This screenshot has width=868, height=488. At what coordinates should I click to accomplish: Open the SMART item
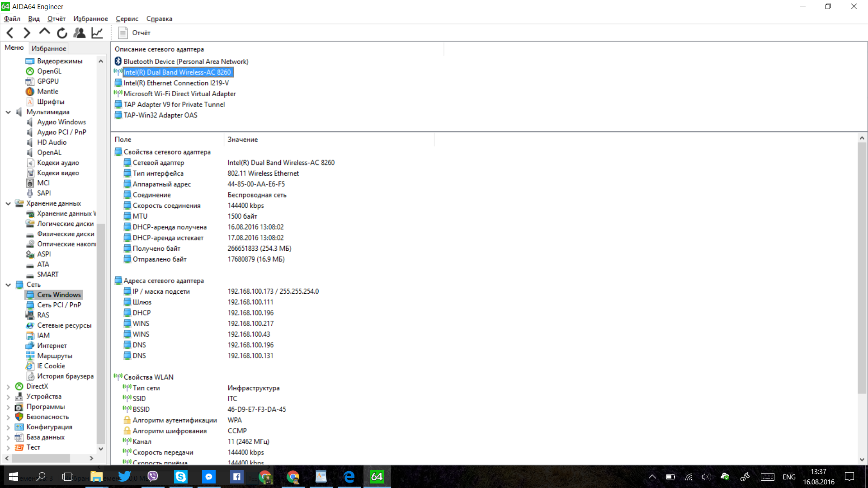pyautogui.click(x=47, y=274)
